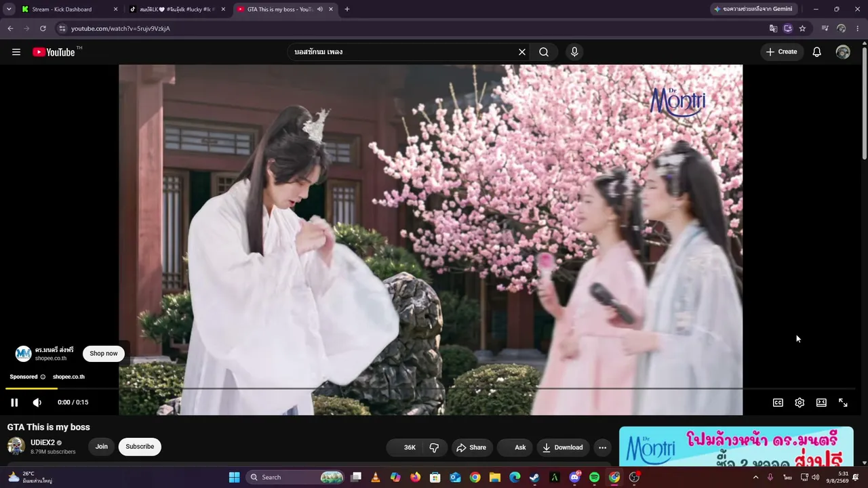
Task: Open YouTube notifications bell
Action: (x=817, y=52)
